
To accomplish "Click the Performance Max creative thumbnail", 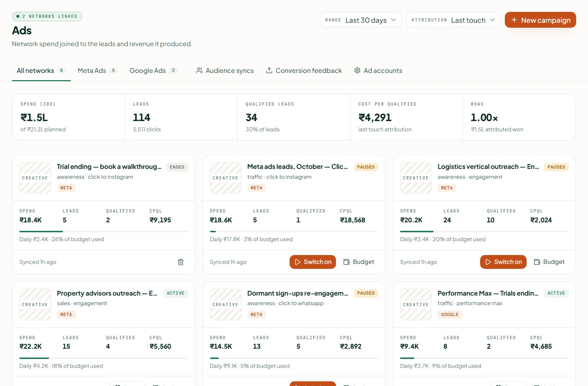I will point(416,305).
